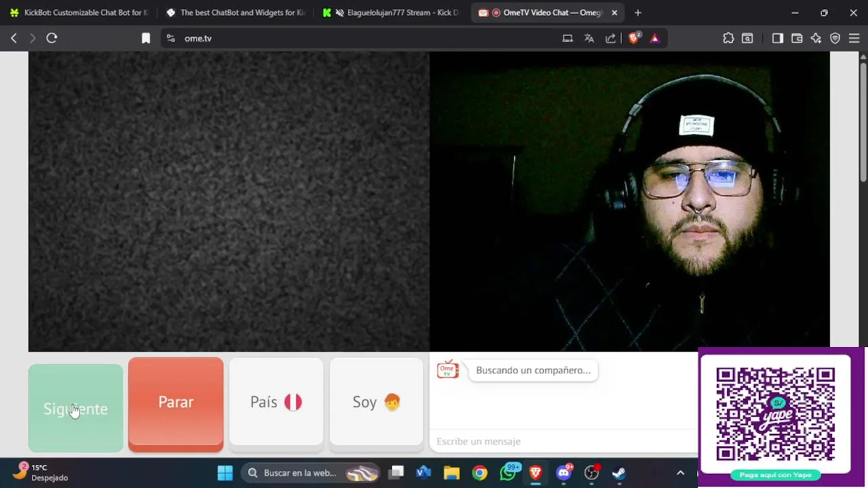868x488 pixels.
Task: Open the Brave Wallet icon
Action: (x=797, y=39)
